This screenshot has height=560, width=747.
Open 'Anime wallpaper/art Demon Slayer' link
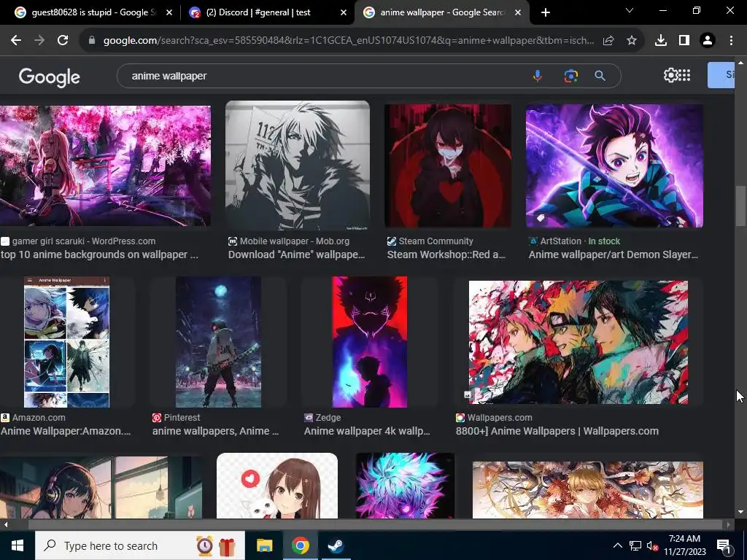613,254
